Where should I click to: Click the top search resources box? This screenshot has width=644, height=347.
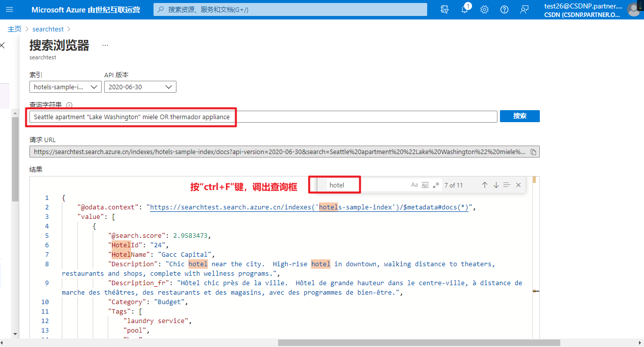[x=290, y=9]
